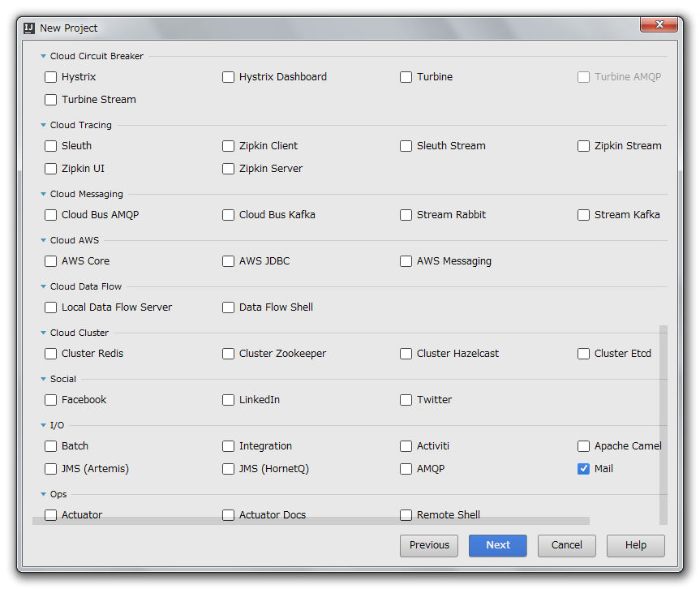Screen dimensions: 700x589
Task: Tick the Facebook checkbox
Action: (51, 400)
